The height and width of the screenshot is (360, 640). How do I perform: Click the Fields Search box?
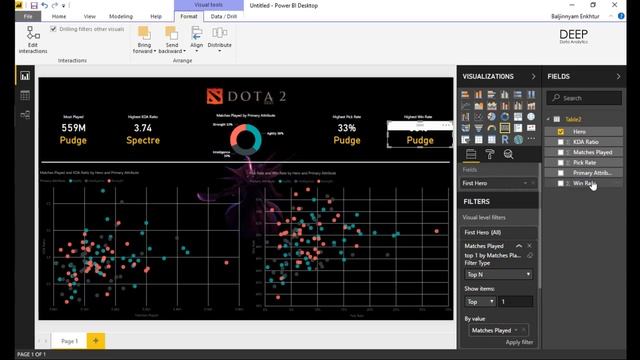584,98
